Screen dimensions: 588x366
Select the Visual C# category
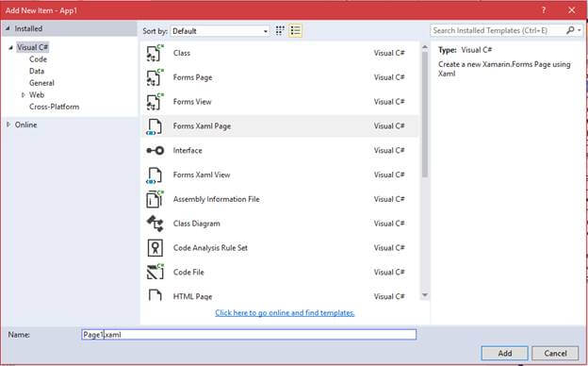33,47
